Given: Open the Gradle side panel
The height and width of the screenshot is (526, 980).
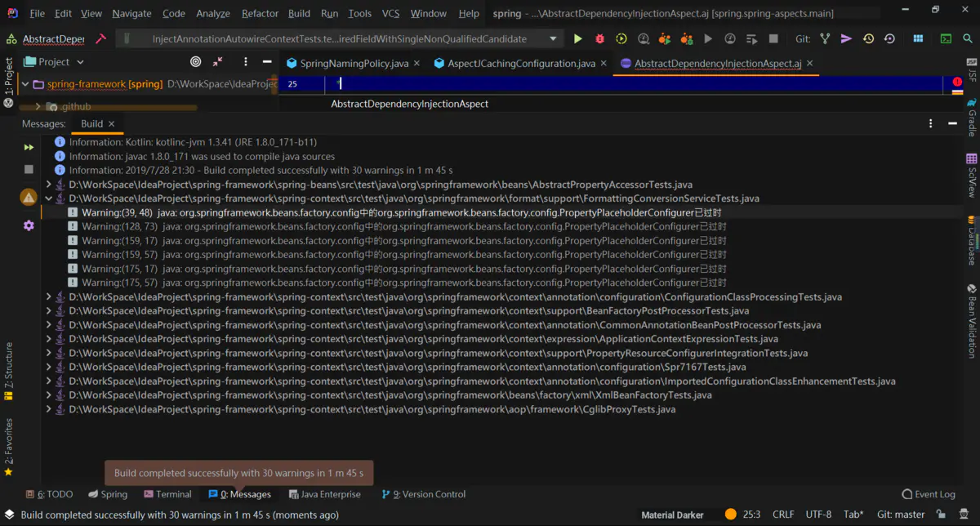Looking at the screenshot, I should point(972,117).
